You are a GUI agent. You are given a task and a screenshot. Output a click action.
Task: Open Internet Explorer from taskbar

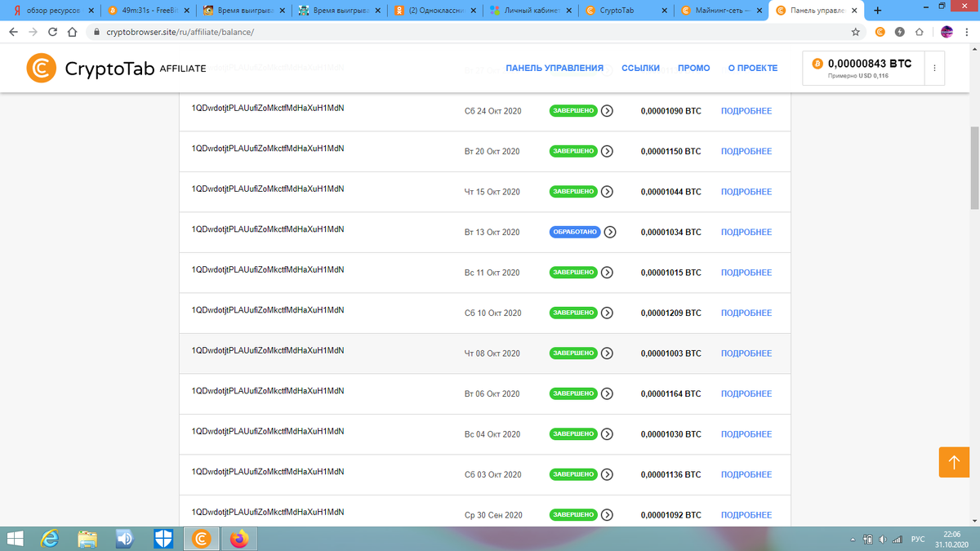pyautogui.click(x=51, y=539)
